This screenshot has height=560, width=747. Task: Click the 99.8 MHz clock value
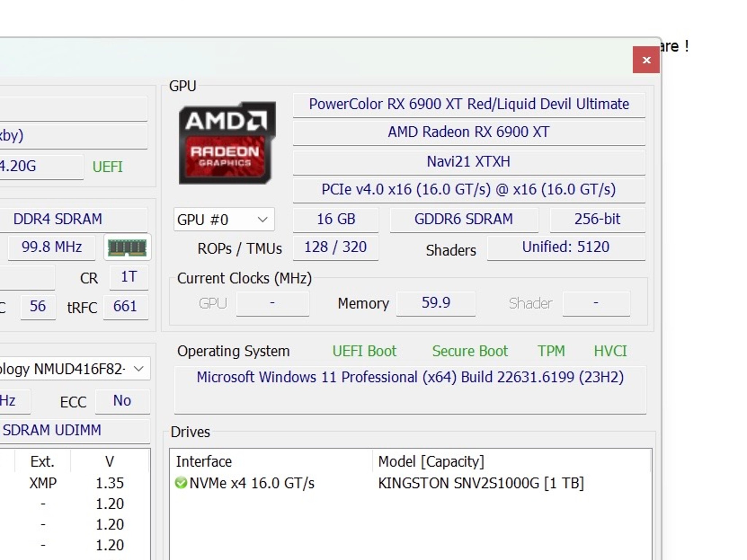tap(52, 248)
